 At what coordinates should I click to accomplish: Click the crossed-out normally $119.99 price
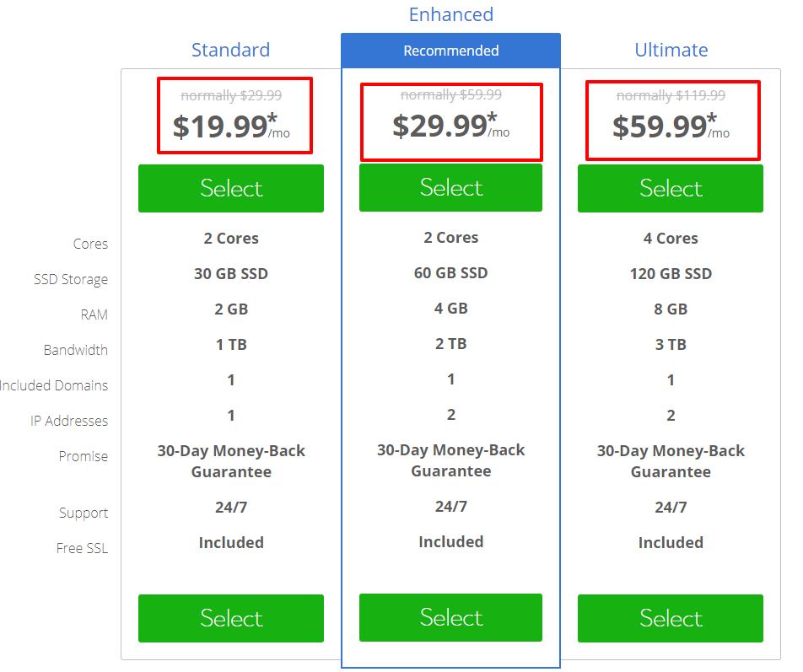(x=672, y=95)
